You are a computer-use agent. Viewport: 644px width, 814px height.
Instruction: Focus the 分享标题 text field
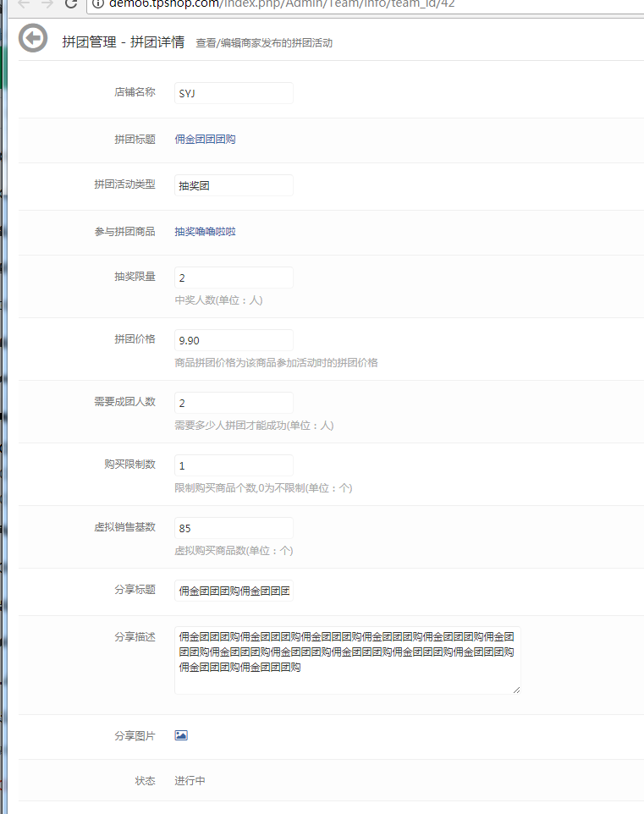tap(234, 591)
